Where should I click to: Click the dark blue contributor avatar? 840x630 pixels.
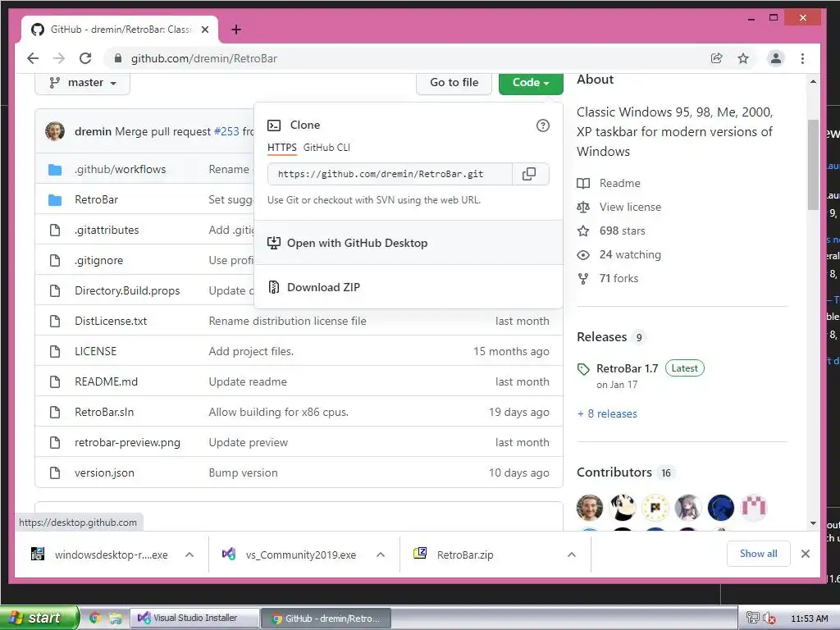[x=721, y=507]
